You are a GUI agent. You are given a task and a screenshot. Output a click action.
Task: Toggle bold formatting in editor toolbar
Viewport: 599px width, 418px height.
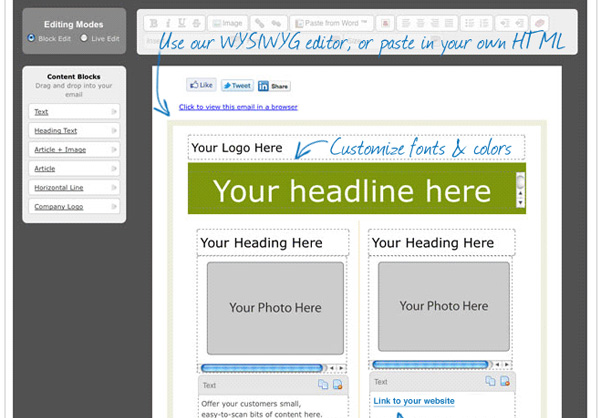coord(154,23)
